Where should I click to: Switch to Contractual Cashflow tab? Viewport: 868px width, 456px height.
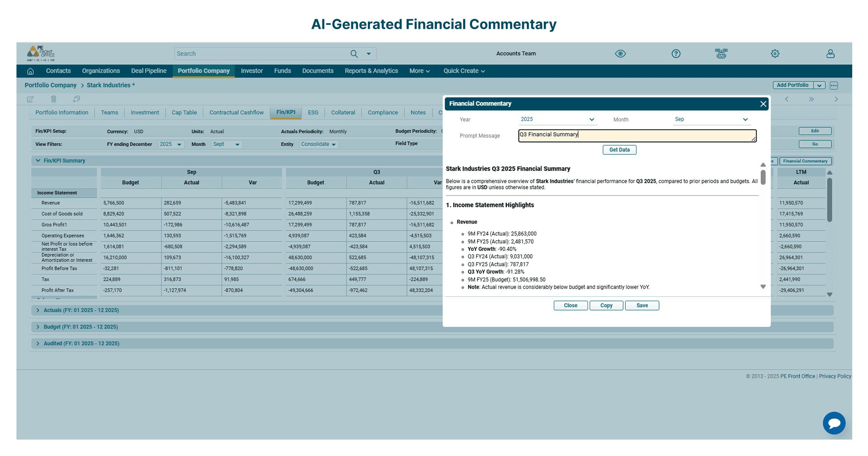236,112
